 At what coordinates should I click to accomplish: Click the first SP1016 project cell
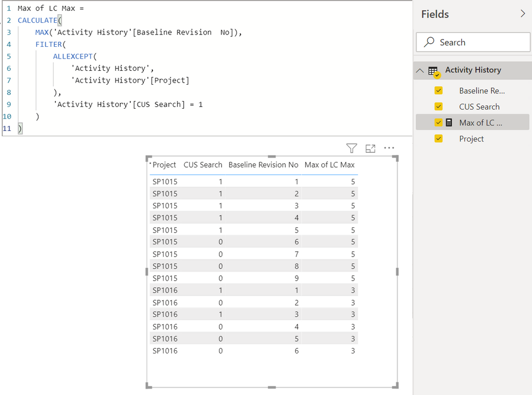[x=165, y=290]
